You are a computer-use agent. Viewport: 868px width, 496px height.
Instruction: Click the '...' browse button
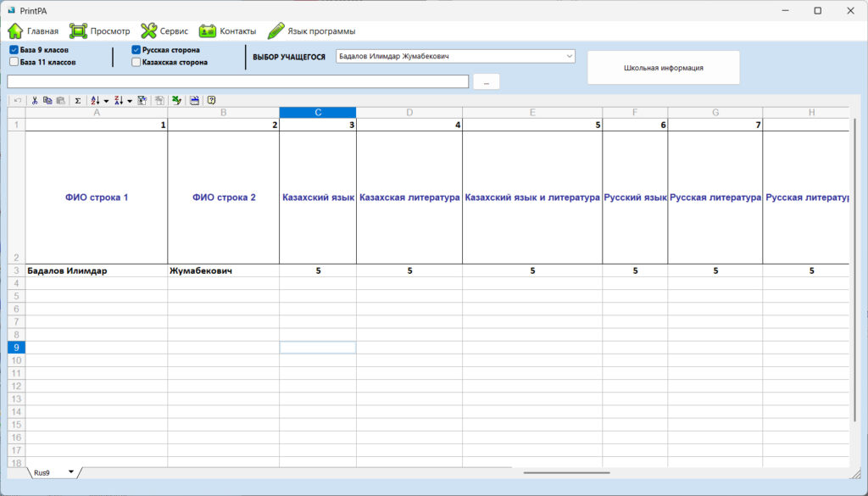tap(486, 82)
